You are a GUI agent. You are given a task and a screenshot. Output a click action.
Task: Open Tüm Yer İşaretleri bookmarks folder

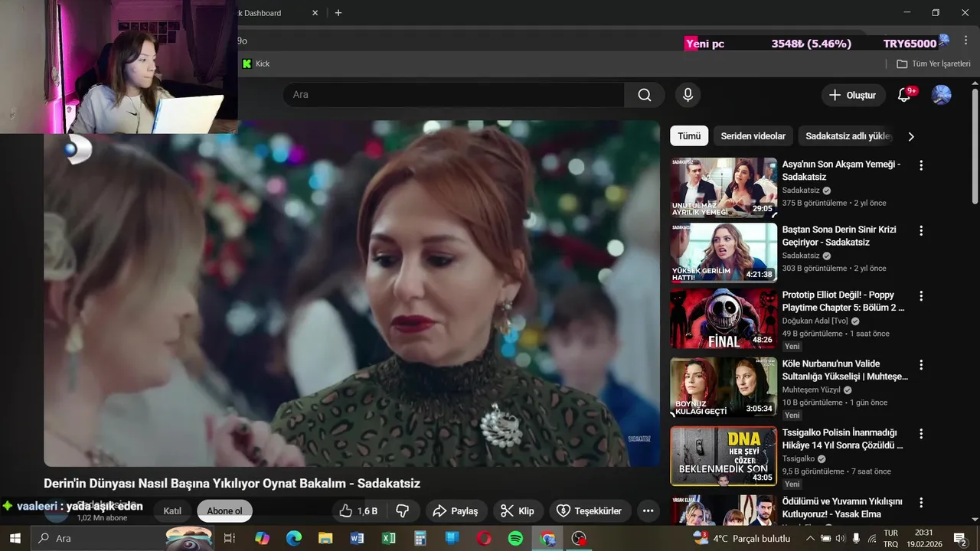pyautogui.click(x=933, y=64)
